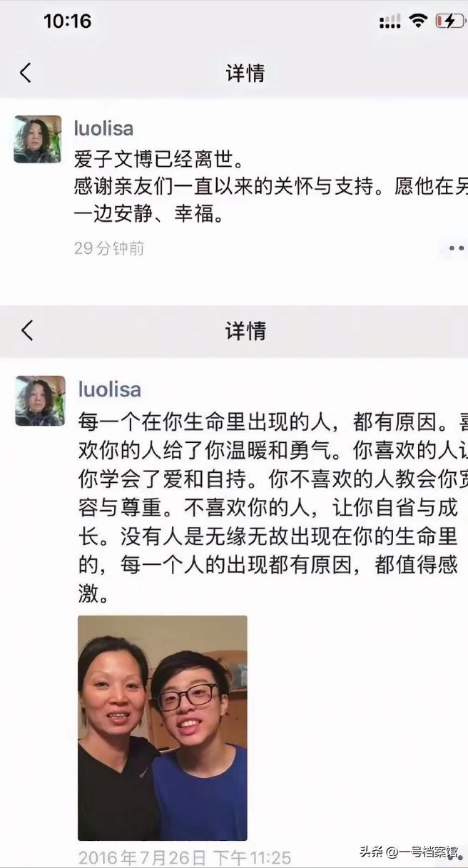Tap the luolisa username in the second post
Screen dimensions: 468x868
point(109,389)
